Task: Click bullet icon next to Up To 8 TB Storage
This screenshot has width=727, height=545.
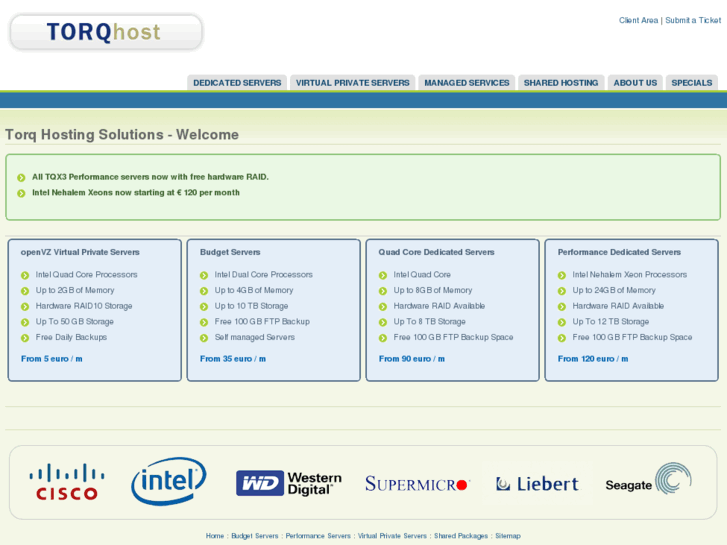Action: coord(383,322)
